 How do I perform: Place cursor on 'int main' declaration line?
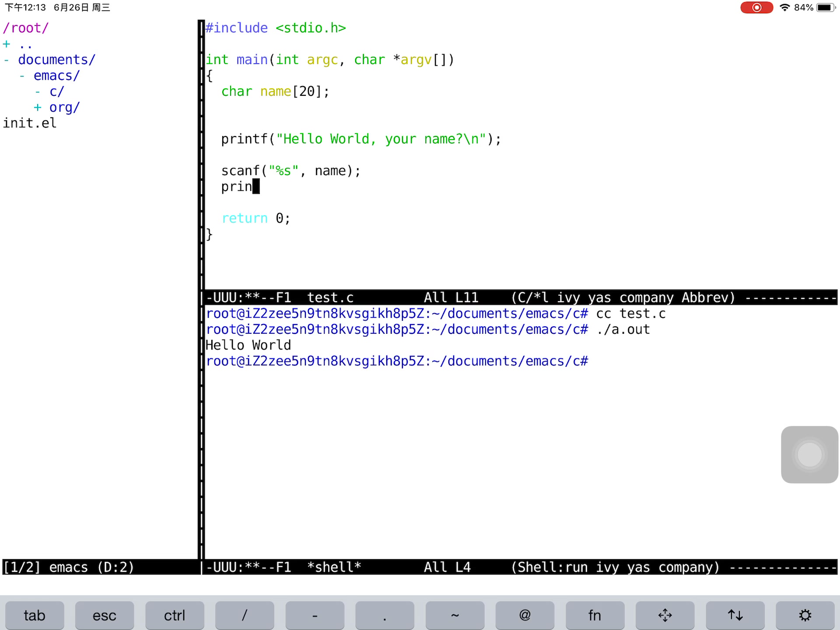pos(330,59)
